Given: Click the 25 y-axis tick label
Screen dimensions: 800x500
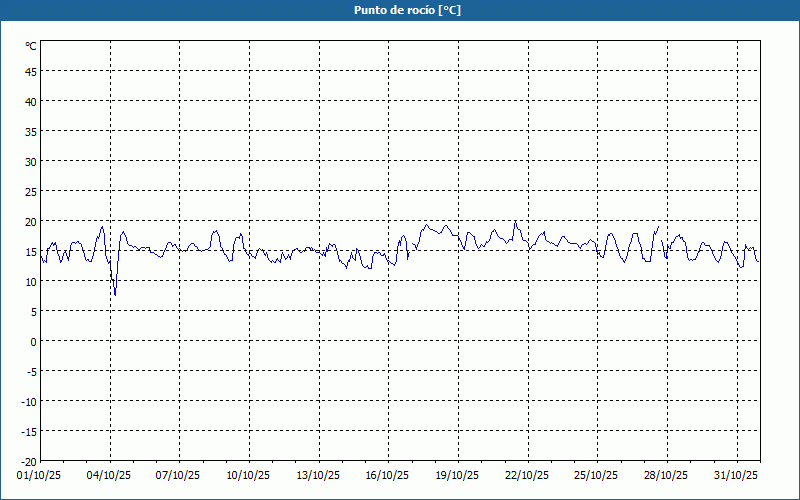Looking at the screenshot, I should tap(30, 191).
